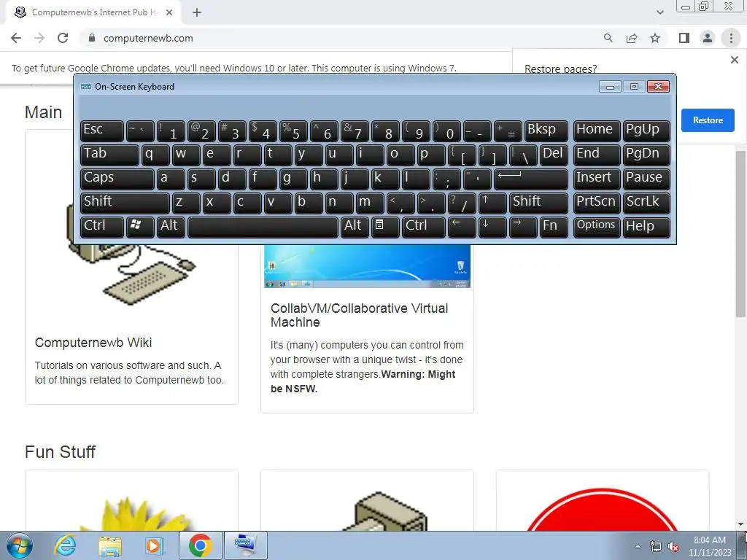The height and width of the screenshot is (560, 747).
Task: Open keyboard Options key
Action: 597,226
